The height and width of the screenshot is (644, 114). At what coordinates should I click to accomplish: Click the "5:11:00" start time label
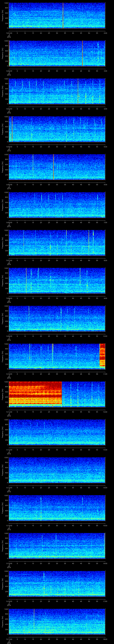[x=9, y=412]
